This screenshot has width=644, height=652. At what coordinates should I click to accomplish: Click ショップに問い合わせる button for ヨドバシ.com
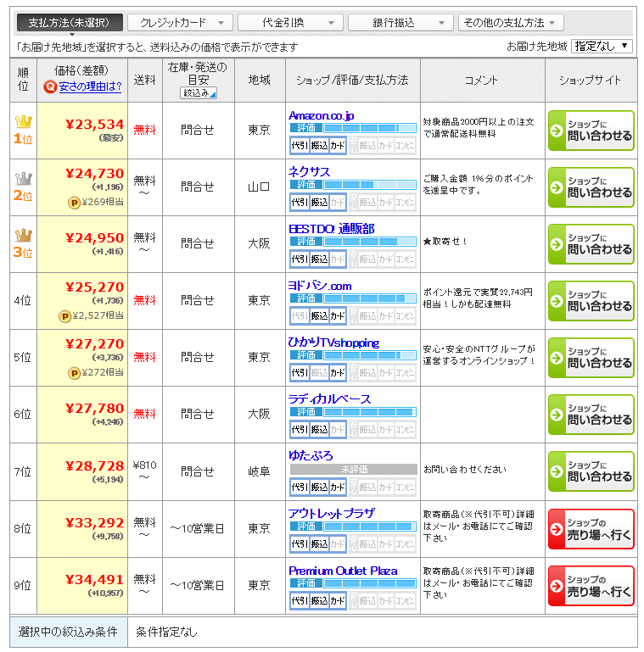click(591, 301)
